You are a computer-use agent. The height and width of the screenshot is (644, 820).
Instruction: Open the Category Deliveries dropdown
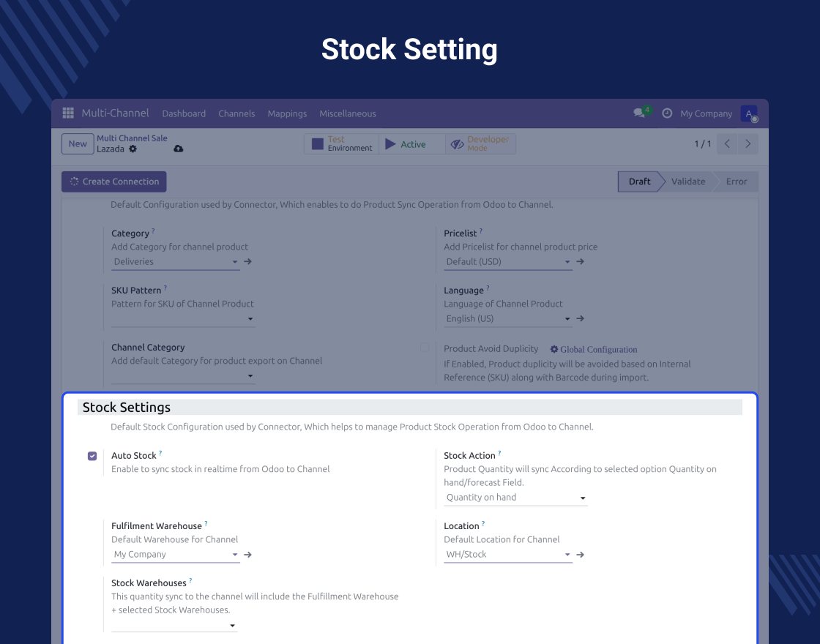(x=176, y=261)
